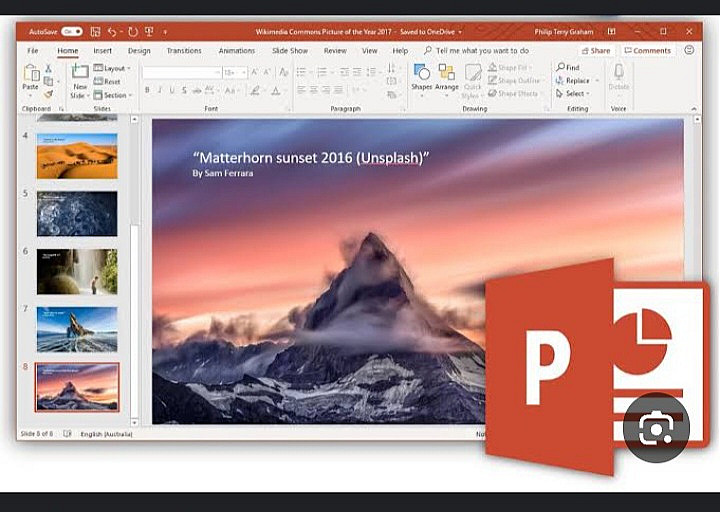720x512 pixels.
Task: Switch to the Insert tab
Action: pyautogui.click(x=102, y=51)
